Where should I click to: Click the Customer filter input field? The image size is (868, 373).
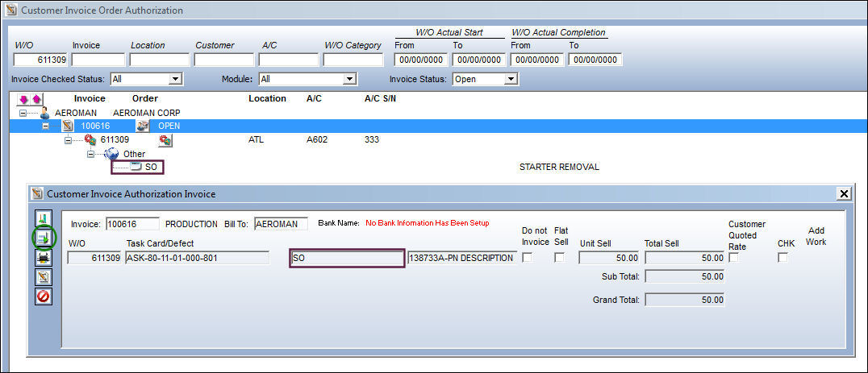[224, 60]
